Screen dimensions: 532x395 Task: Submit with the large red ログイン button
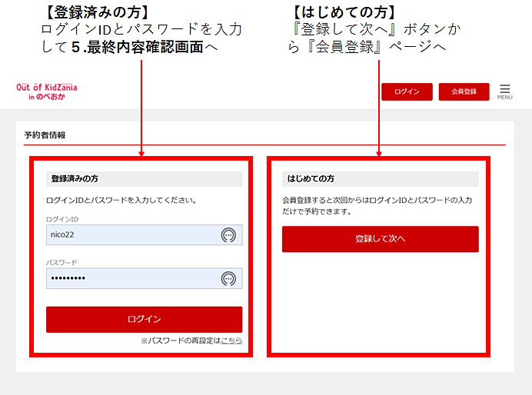pyautogui.click(x=144, y=319)
